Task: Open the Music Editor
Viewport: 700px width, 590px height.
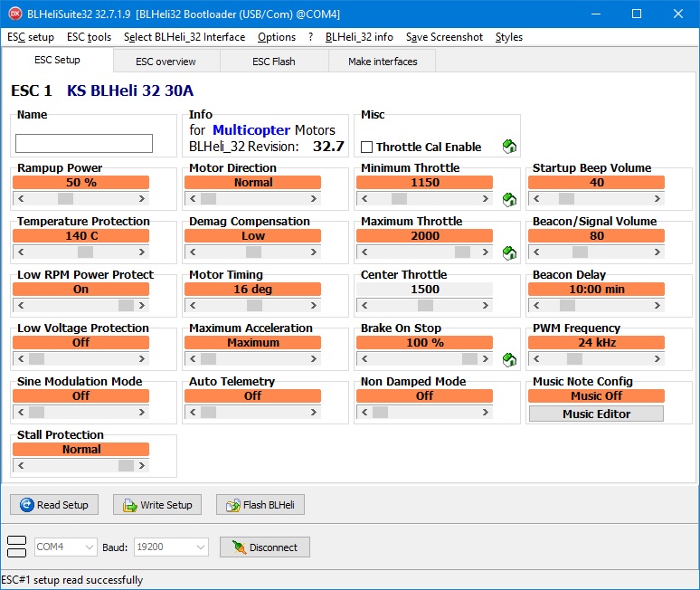Action: pyautogui.click(x=596, y=414)
